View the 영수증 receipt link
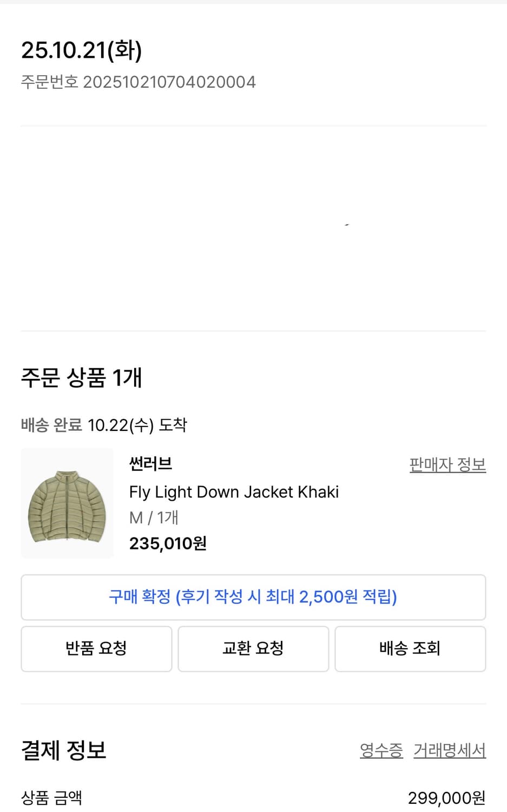 [381, 750]
